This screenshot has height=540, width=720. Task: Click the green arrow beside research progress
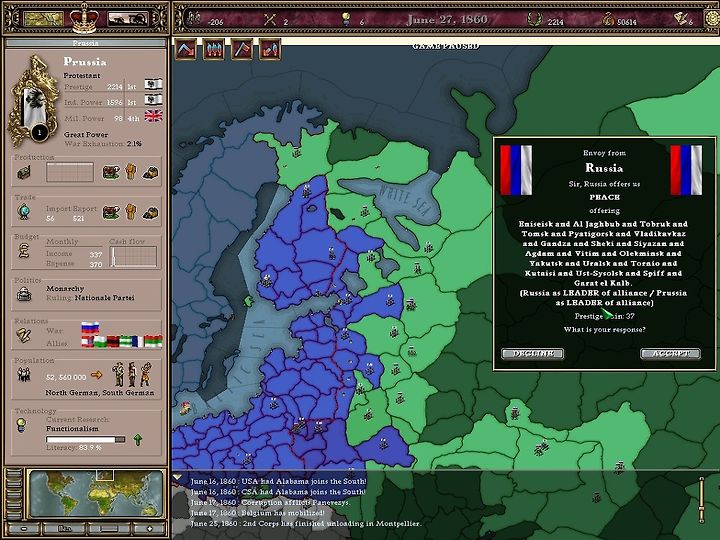coord(138,439)
